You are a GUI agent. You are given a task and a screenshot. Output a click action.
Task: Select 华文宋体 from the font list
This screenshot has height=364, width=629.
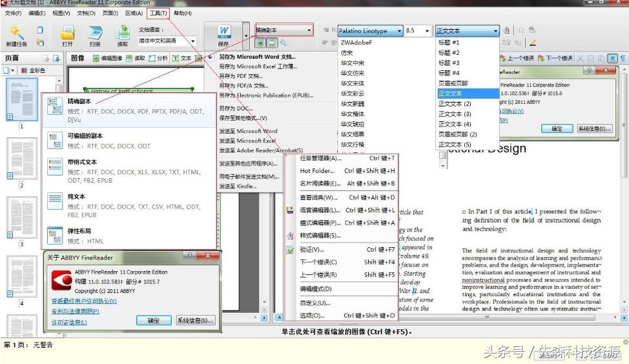point(353,83)
